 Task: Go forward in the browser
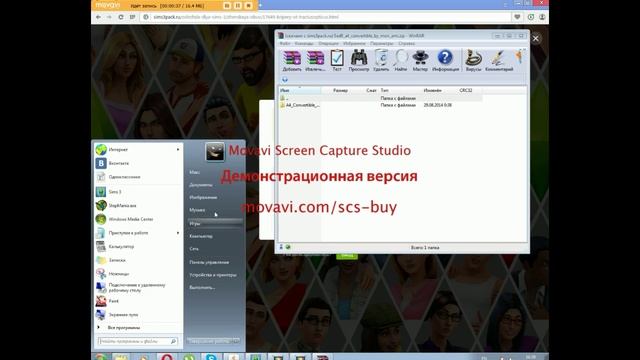point(109,17)
